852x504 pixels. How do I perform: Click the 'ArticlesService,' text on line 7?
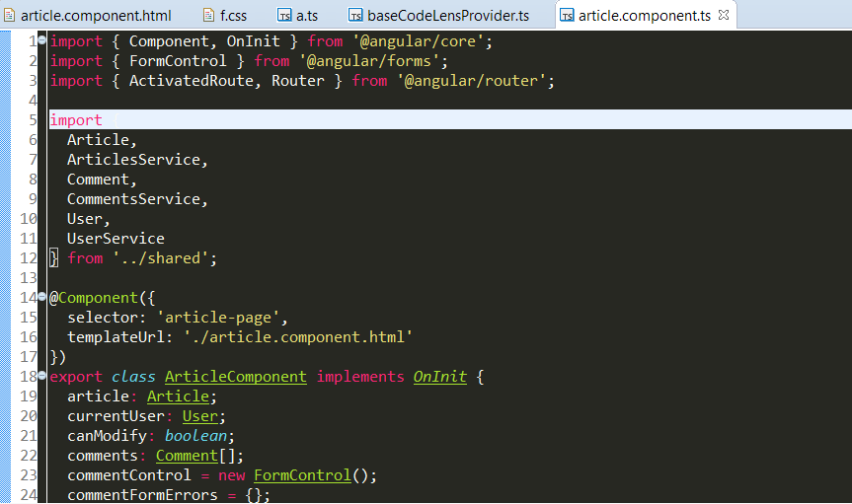pos(137,160)
